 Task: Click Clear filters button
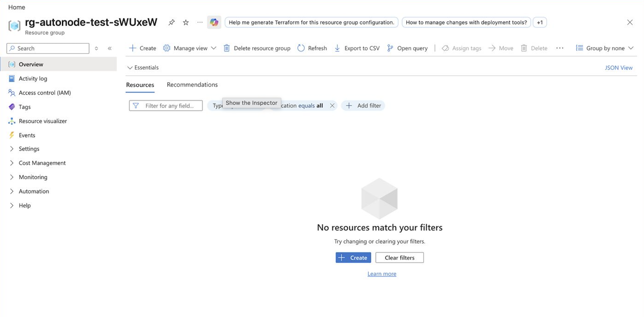click(399, 258)
